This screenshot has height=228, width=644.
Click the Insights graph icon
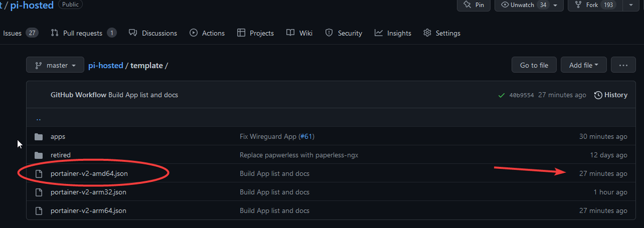click(x=379, y=33)
